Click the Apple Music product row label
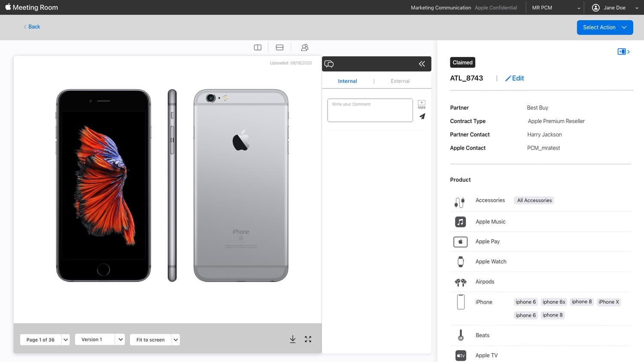The image size is (644, 362). 490,222
